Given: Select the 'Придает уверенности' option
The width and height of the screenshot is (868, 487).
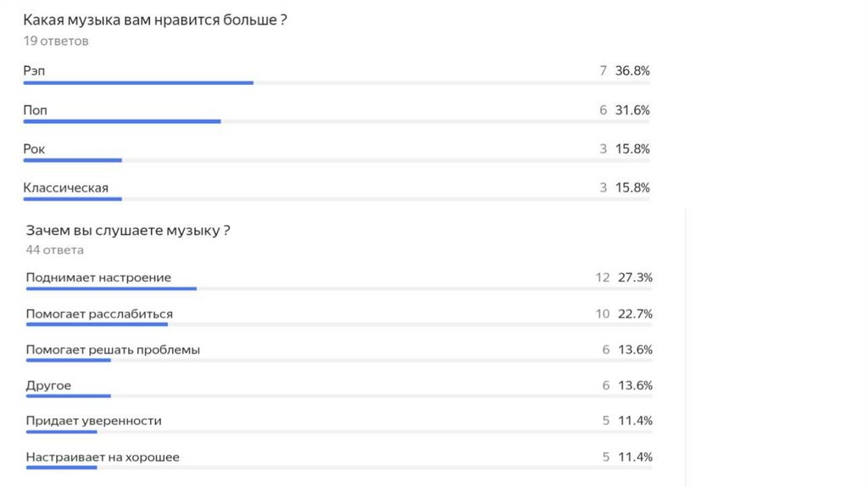Looking at the screenshot, I should coord(93,421).
